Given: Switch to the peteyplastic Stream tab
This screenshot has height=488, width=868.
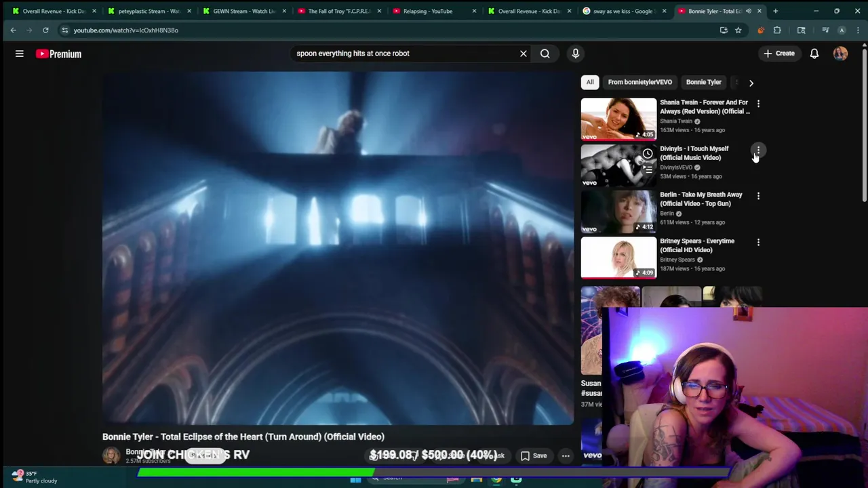Looking at the screenshot, I should (149, 11).
